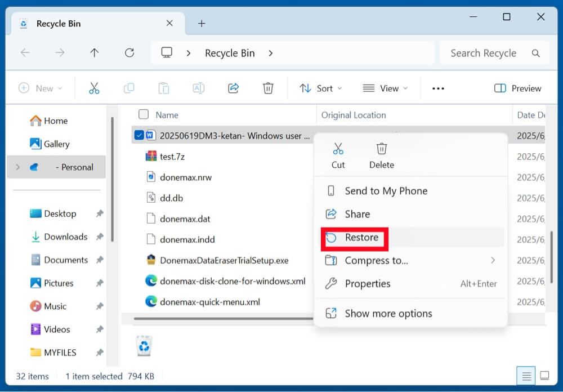Expand the Personal OneDrive tree node
563x392 pixels.
[17, 167]
